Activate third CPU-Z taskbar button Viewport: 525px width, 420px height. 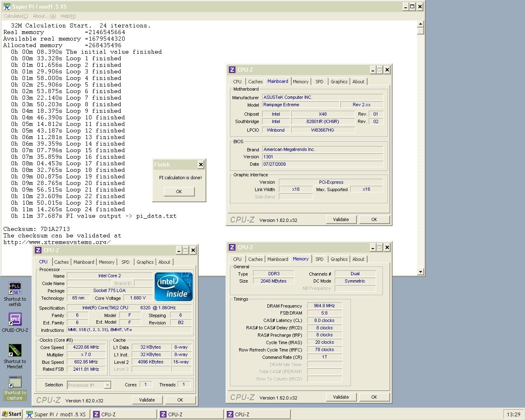258,414
